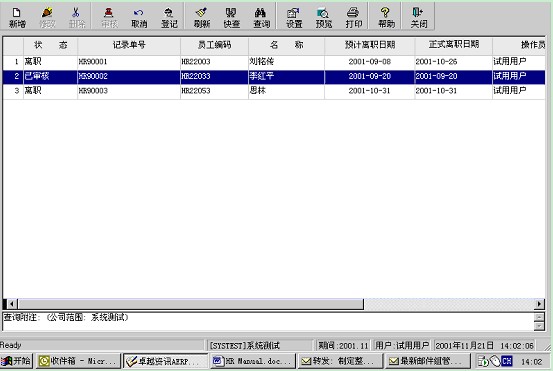Click the 新增 (New) toolbar icon
Viewport: 553px width, 371px height.
pyautogui.click(x=17, y=17)
